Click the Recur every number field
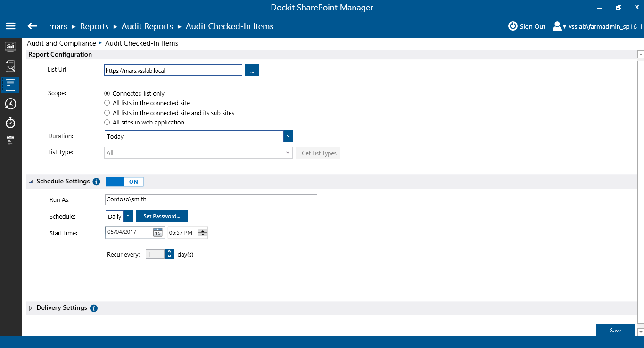The height and width of the screenshot is (348, 644). point(155,254)
